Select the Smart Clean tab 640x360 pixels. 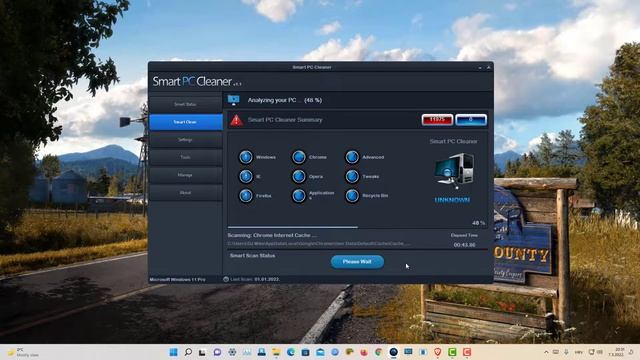click(x=185, y=122)
